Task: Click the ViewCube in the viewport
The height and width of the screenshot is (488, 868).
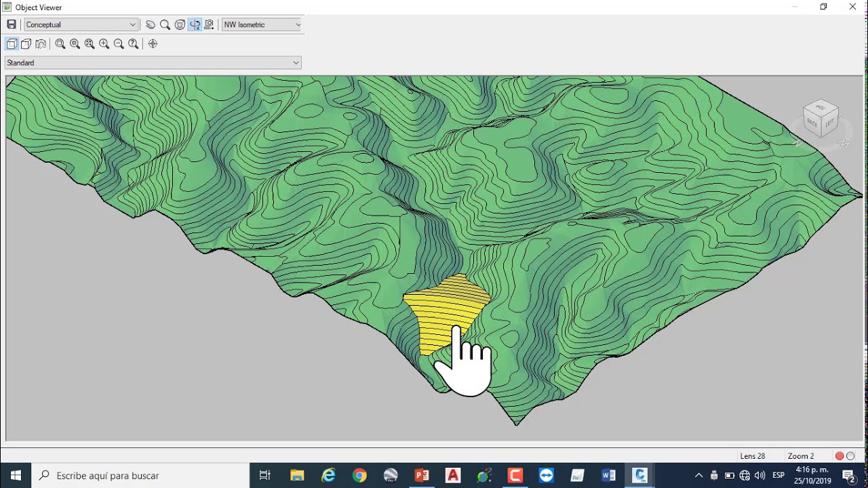Action: pos(821,119)
